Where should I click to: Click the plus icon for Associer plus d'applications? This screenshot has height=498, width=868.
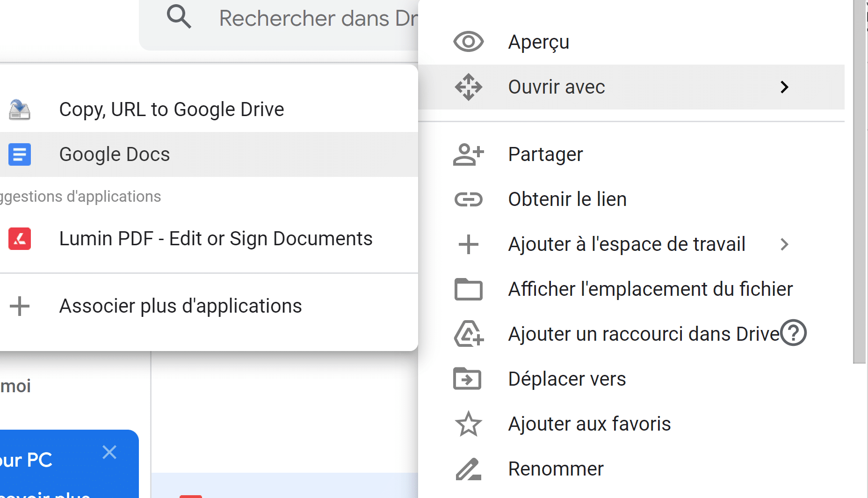point(20,306)
